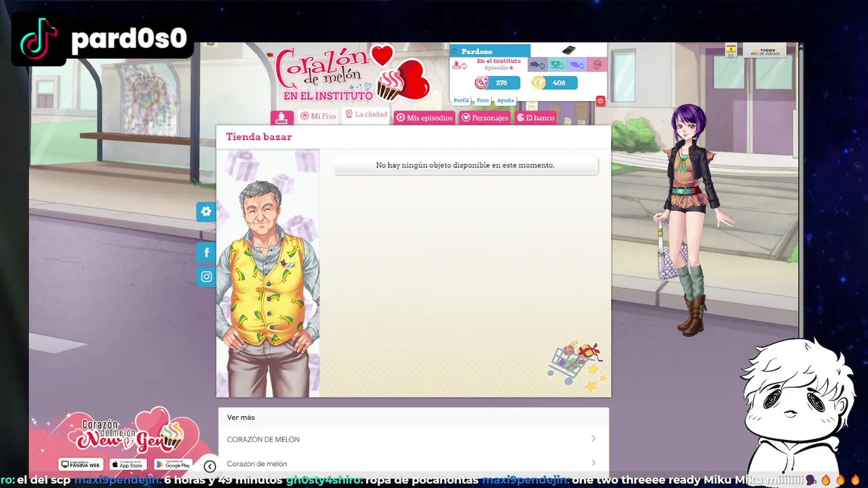Open the phone icon in the profile panel

point(569,50)
